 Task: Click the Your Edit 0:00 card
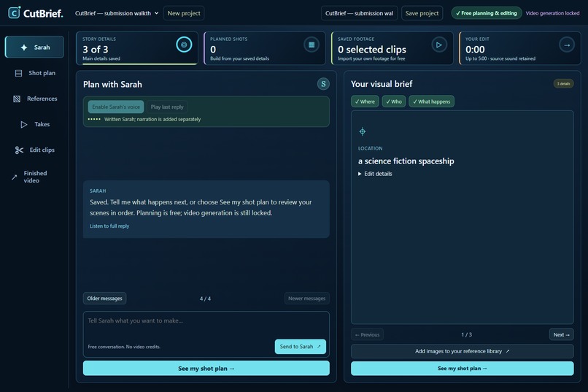click(x=519, y=48)
